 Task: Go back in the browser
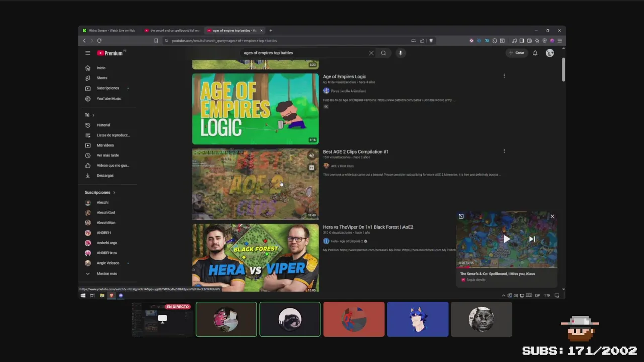point(84,41)
